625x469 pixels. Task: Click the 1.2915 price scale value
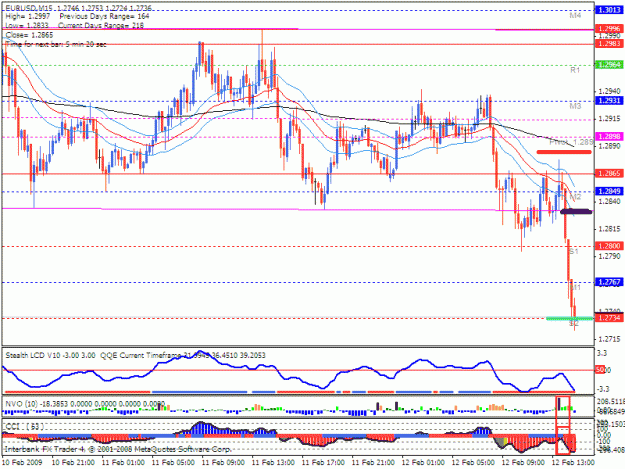click(x=610, y=119)
